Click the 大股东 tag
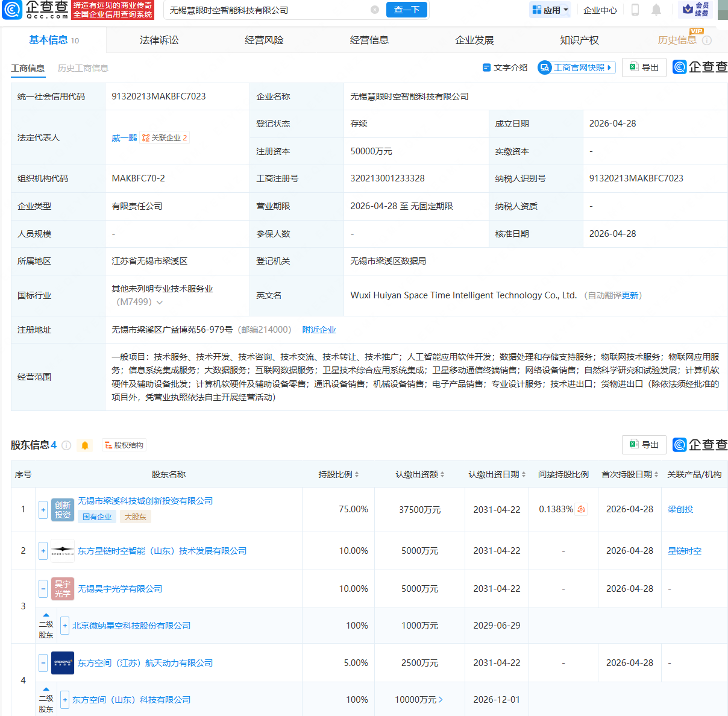The width and height of the screenshot is (728, 716). [135, 517]
